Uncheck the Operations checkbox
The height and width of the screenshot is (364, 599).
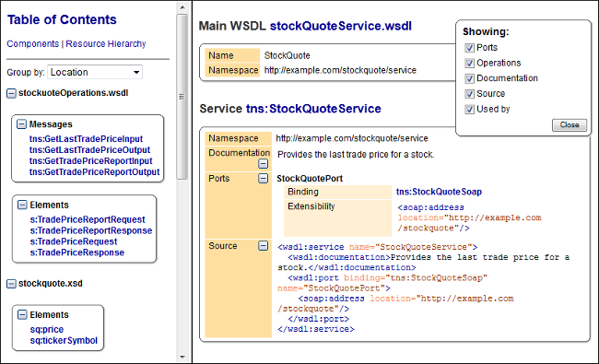pos(469,63)
